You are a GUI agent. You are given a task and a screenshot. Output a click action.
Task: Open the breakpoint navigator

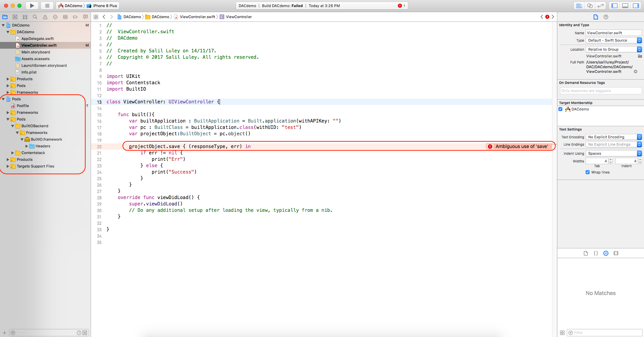pos(75,17)
